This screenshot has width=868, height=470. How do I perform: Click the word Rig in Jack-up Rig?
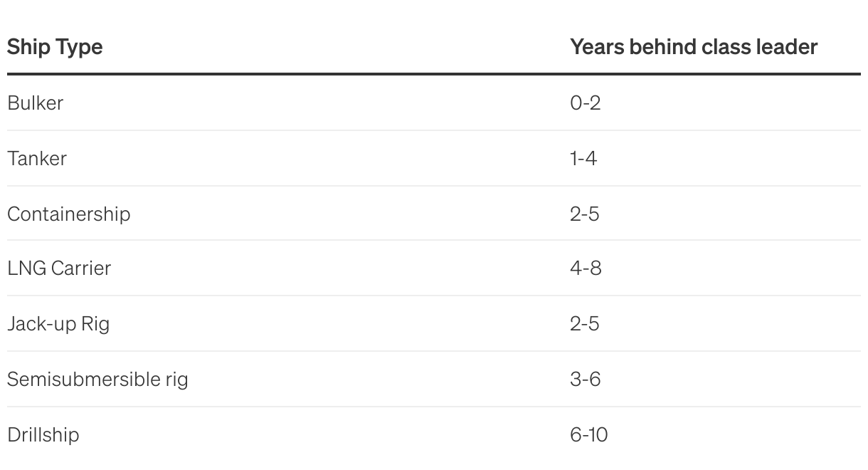(95, 324)
